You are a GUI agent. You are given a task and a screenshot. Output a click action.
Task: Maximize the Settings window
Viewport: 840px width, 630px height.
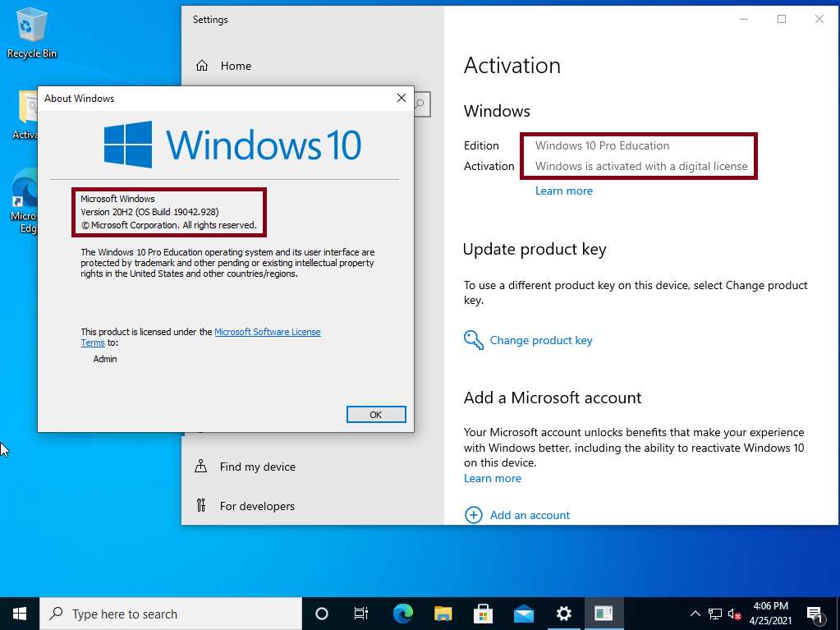[782, 19]
